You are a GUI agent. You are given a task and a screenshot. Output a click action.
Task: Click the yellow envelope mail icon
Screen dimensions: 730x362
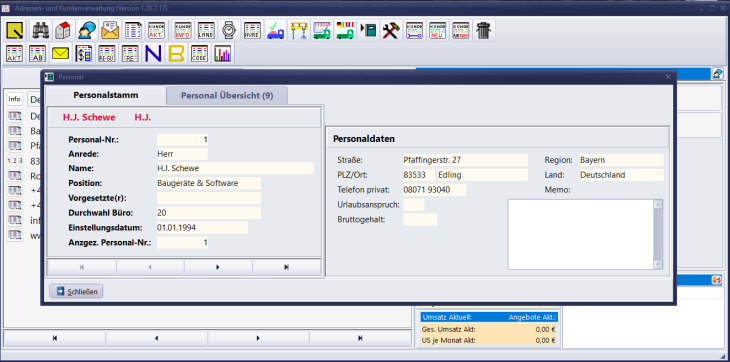[61, 54]
